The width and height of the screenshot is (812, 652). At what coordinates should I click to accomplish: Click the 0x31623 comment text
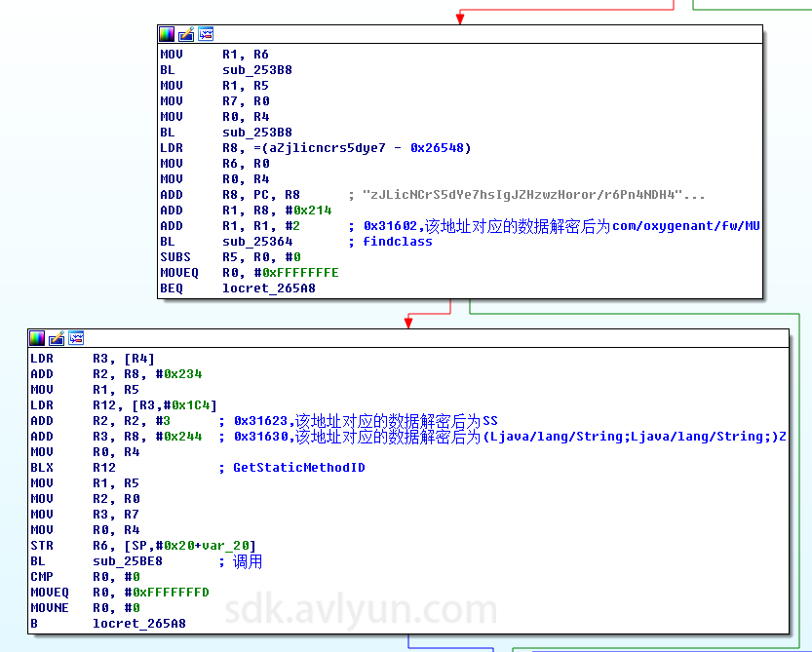pyautogui.click(x=366, y=420)
